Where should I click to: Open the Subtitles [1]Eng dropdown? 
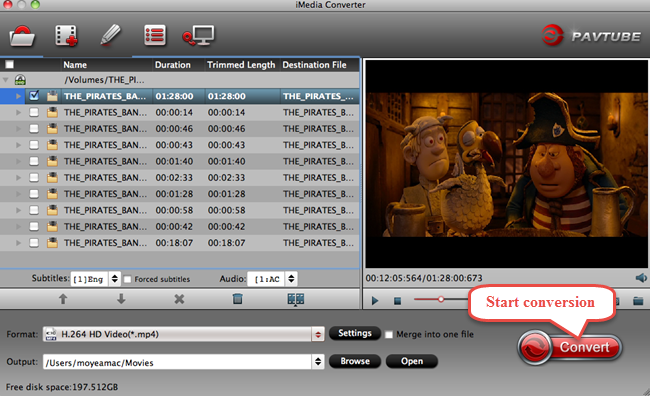(x=95, y=279)
